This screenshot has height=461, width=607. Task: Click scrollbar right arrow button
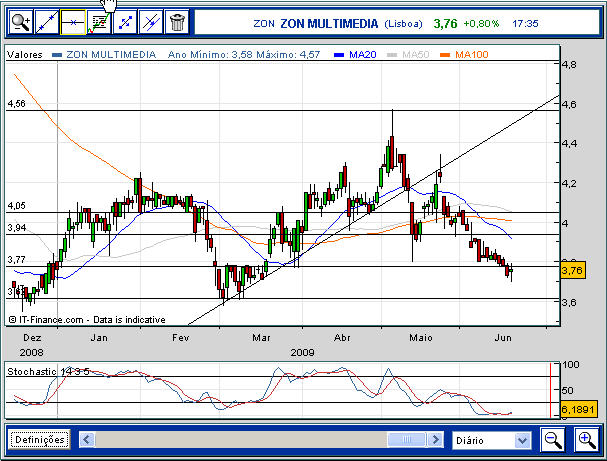436,440
